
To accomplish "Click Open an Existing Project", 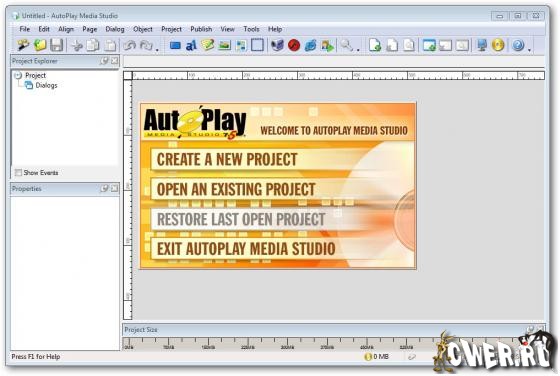I will 236,189.
